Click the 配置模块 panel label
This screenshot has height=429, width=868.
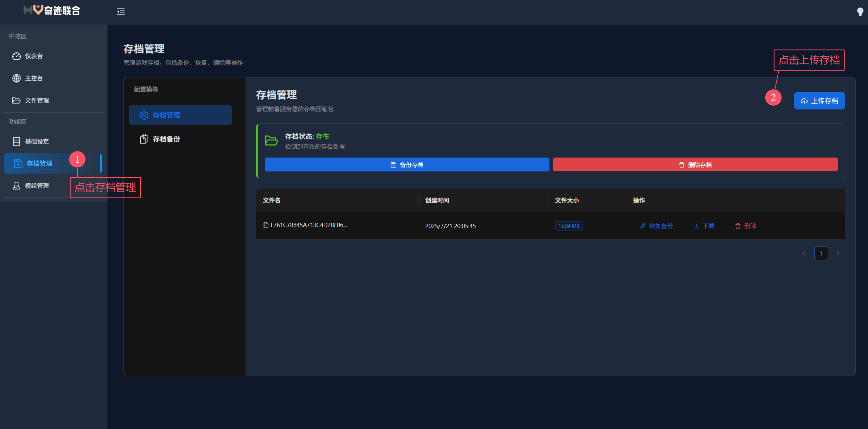146,89
